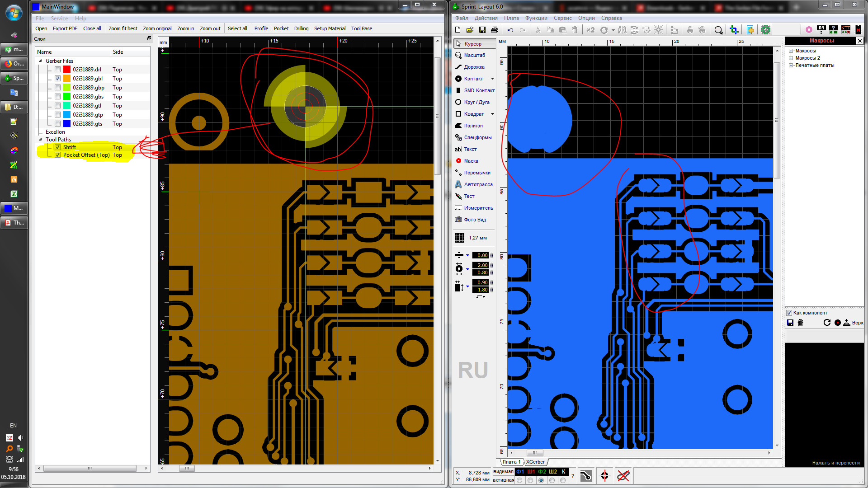
Task: Click the blue 02i31889.gts color swatch
Action: point(67,124)
